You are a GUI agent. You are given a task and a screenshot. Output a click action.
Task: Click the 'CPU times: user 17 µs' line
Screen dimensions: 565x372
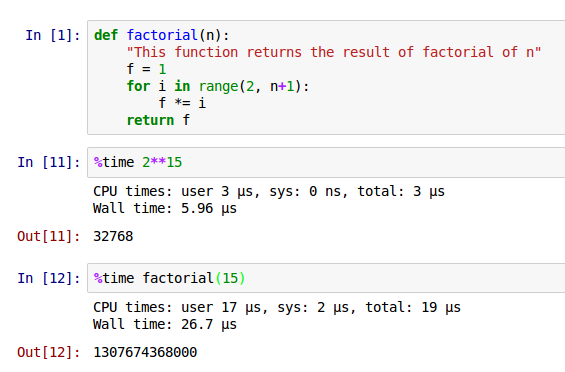277,307
